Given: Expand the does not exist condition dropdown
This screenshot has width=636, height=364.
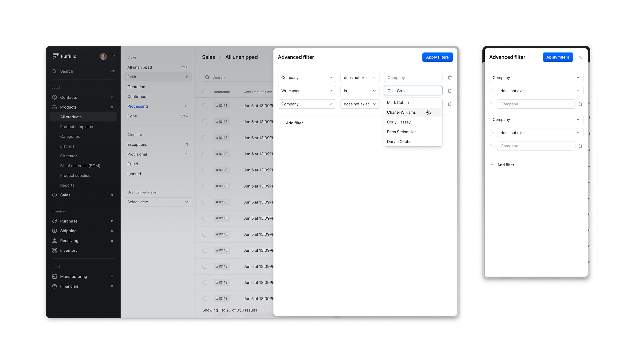Looking at the screenshot, I should tap(360, 77).
